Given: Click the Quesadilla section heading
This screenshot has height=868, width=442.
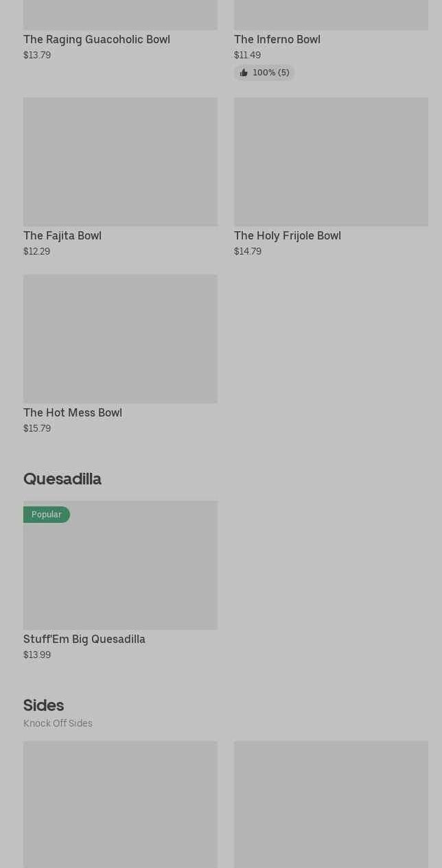Looking at the screenshot, I should point(62,479).
